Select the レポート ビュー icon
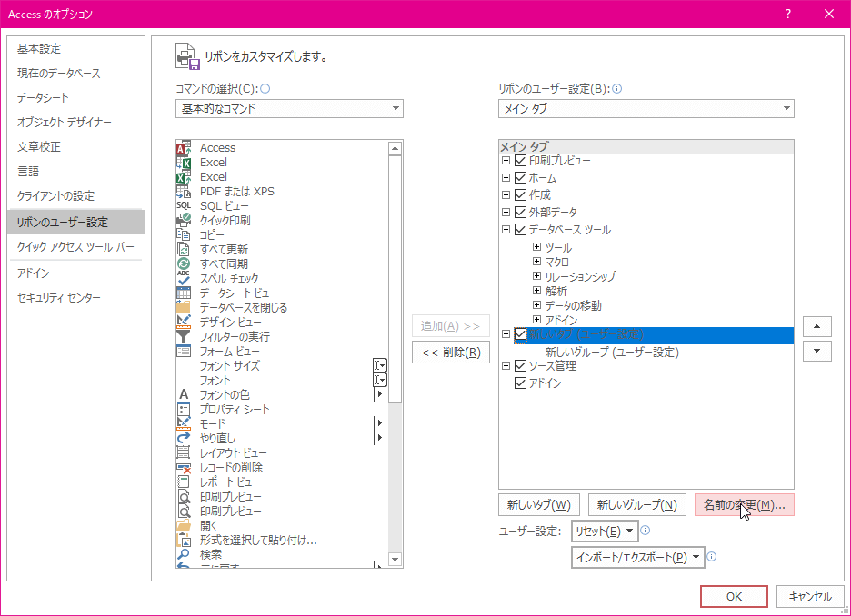 click(x=184, y=482)
